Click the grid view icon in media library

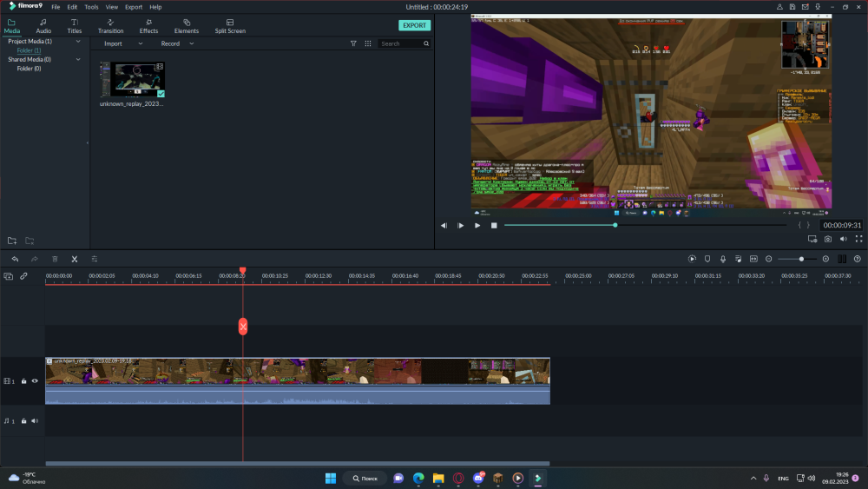click(x=367, y=43)
